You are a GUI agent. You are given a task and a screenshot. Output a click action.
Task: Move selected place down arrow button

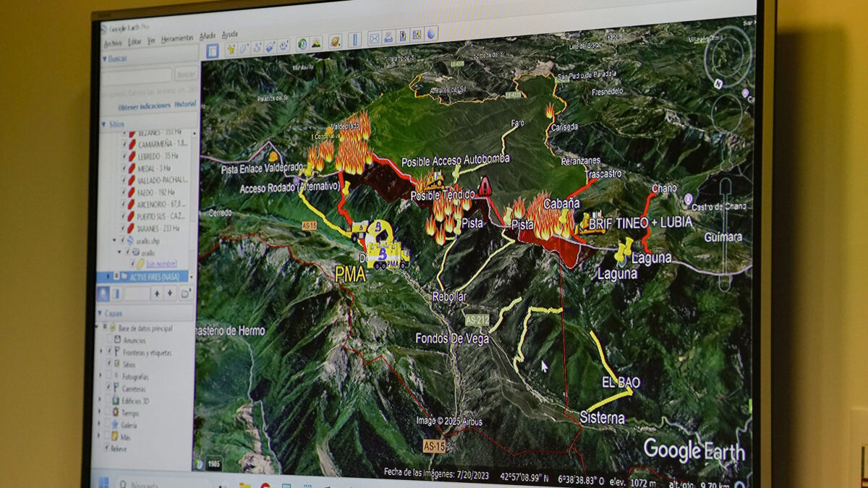click(x=170, y=294)
